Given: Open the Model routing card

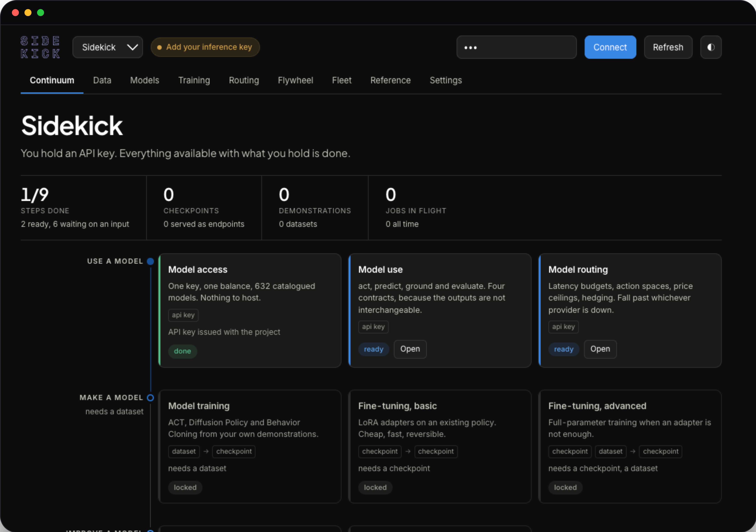Looking at the screenshot, I should (x=600, y=349).
